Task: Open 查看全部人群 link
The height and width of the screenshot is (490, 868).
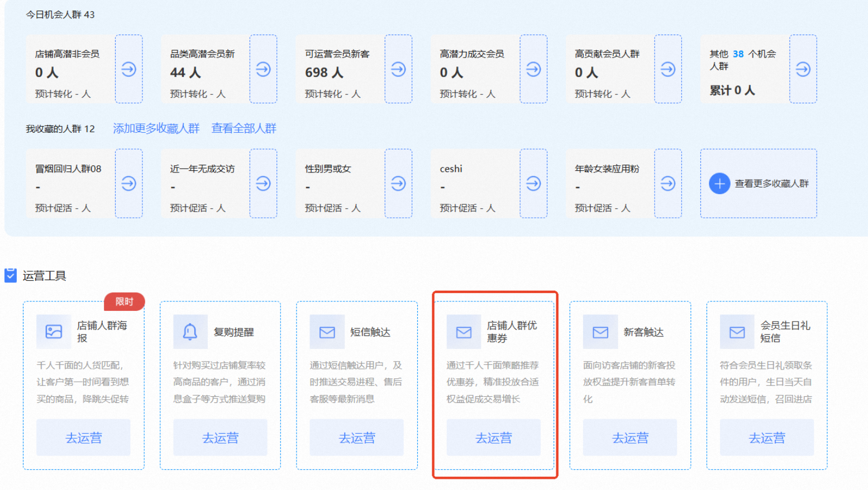Action: (244, 128)
